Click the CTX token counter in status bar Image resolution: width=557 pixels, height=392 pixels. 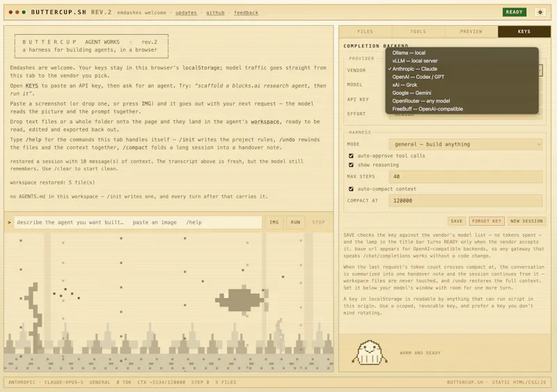click(162, 382)
